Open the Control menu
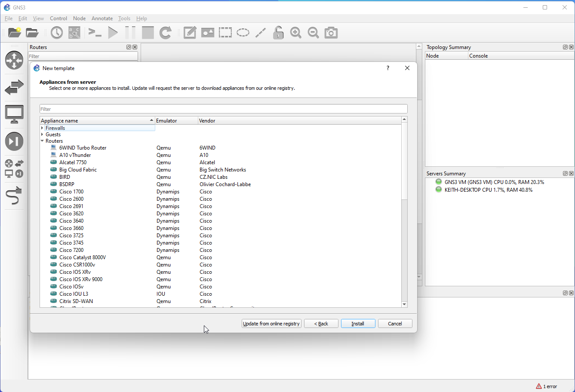The height and width of the screenshot is (392, 575). [58, 18]
